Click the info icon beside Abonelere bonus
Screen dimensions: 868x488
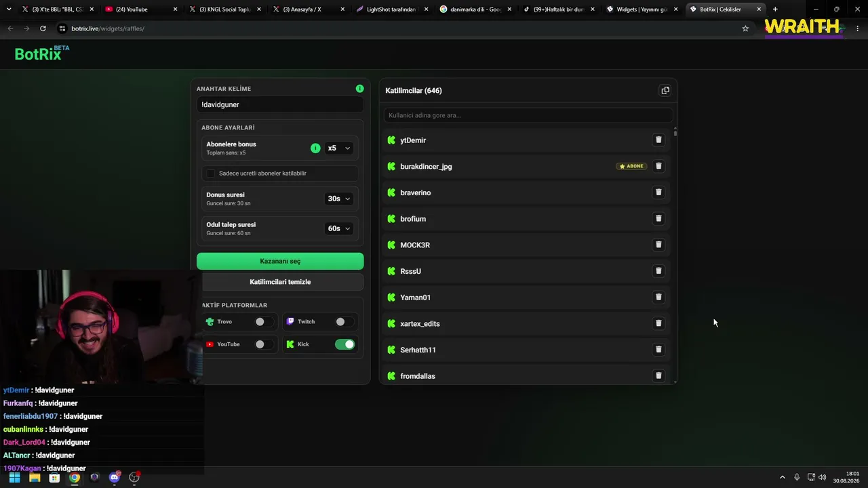[315, 148]
